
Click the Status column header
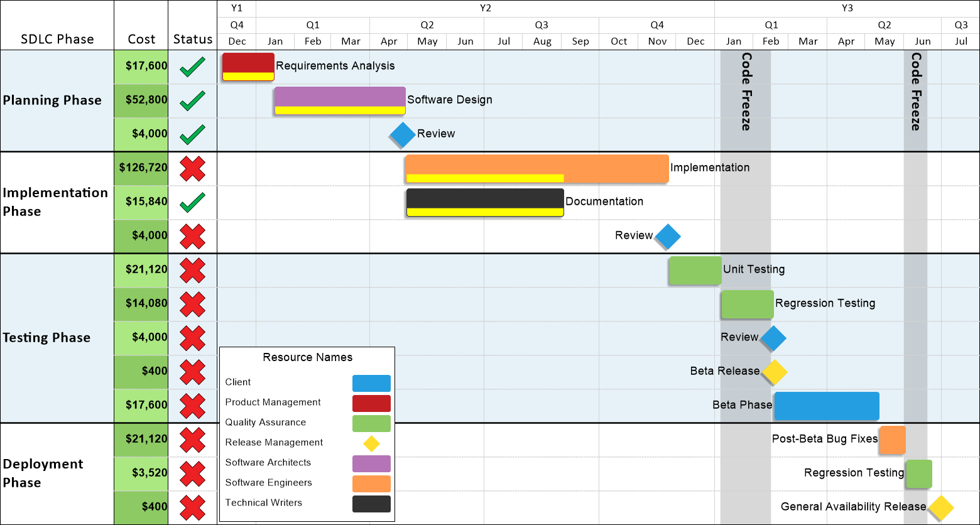tap(193, 39)
